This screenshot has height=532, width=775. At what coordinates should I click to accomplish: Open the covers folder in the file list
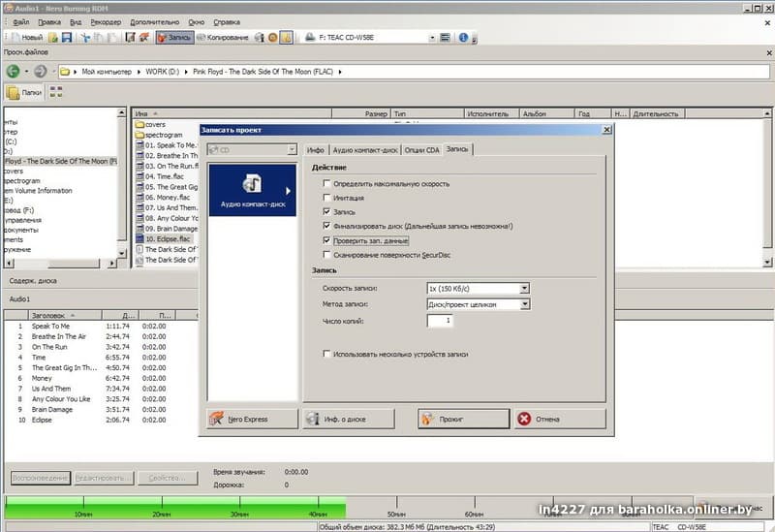(151, 125)
